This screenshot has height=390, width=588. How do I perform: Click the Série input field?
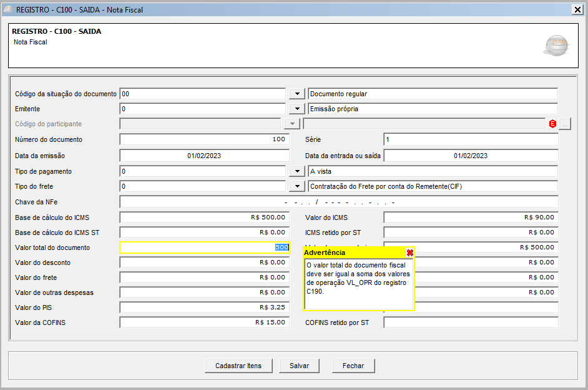471,139
